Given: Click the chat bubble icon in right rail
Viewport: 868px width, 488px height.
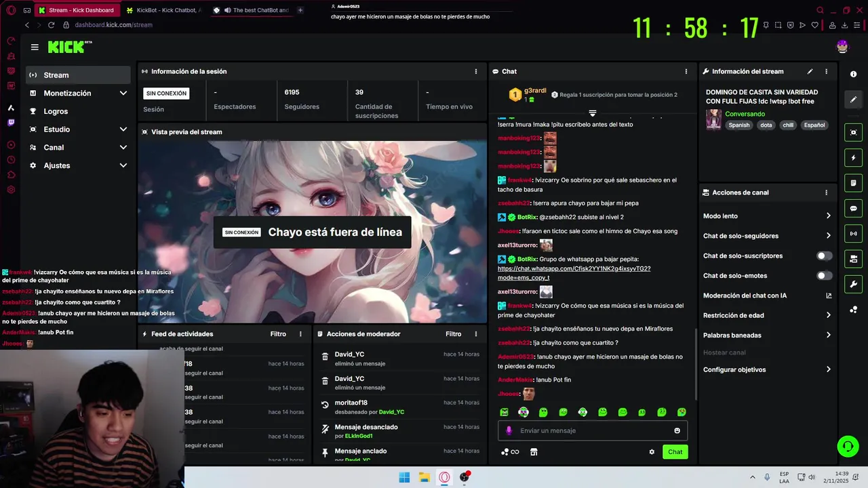Looking at the screenshot, I should click(x=853, y=208).
